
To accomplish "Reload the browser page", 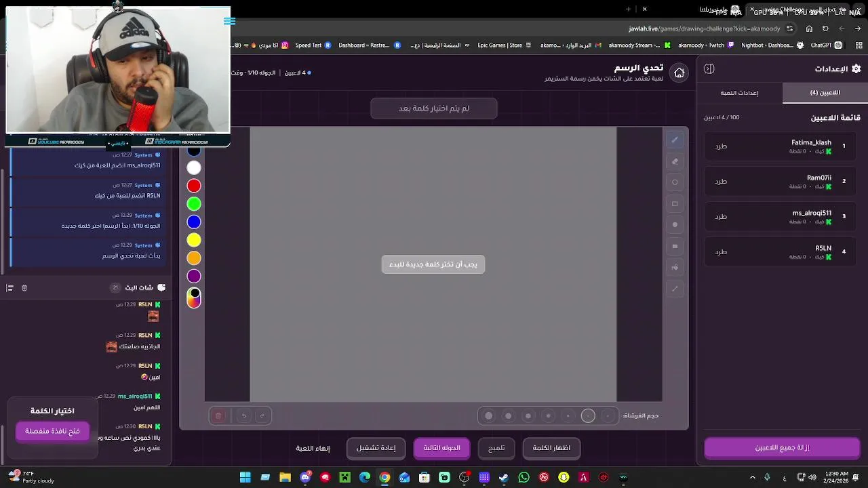I will [825, 28].
